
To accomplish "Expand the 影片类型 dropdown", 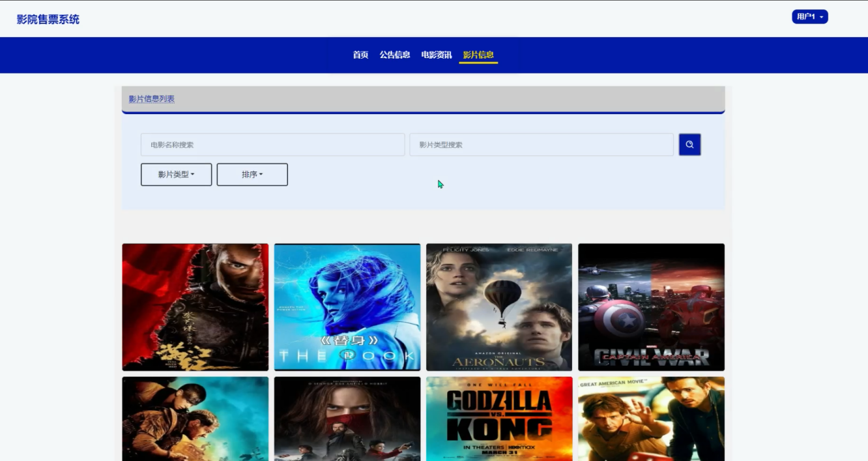I will click(x=176, y=175).
